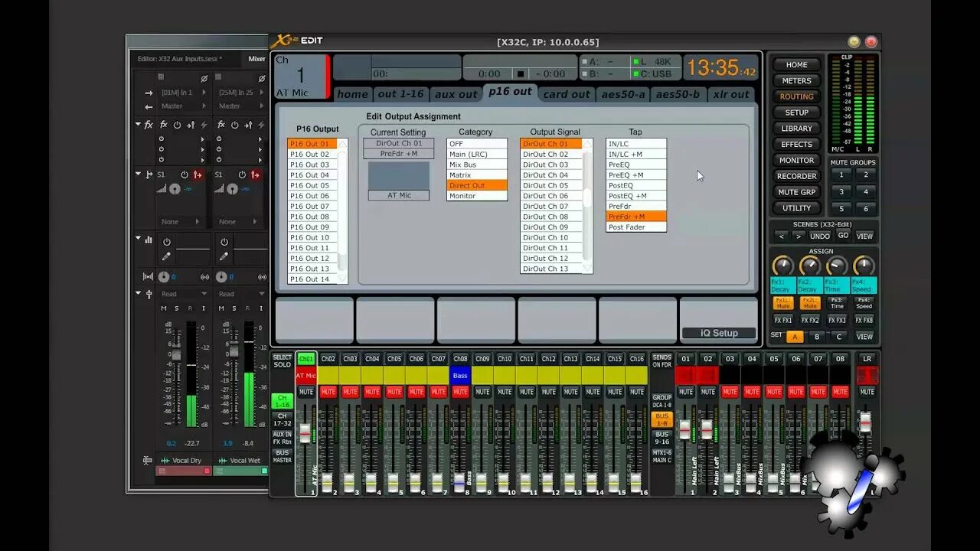The image size is (980, 551).
Task: Select Mix Bus in Category list
Action: [x=476, y=165]
